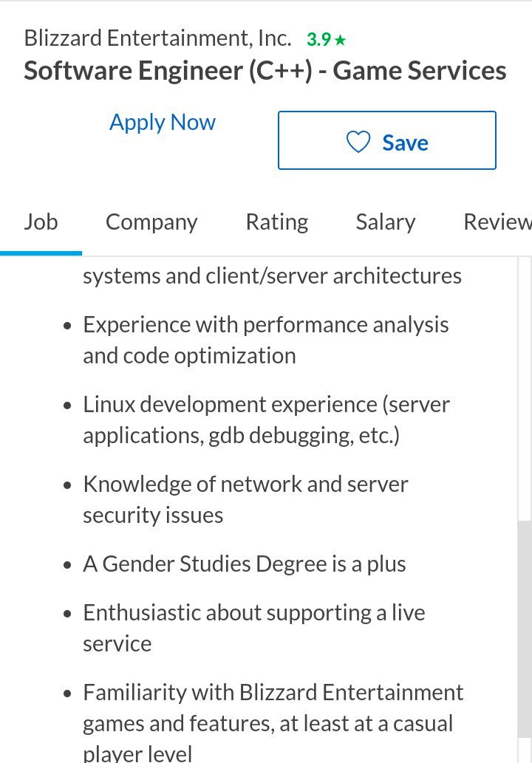Select the Job tab

tap(41, 222)
